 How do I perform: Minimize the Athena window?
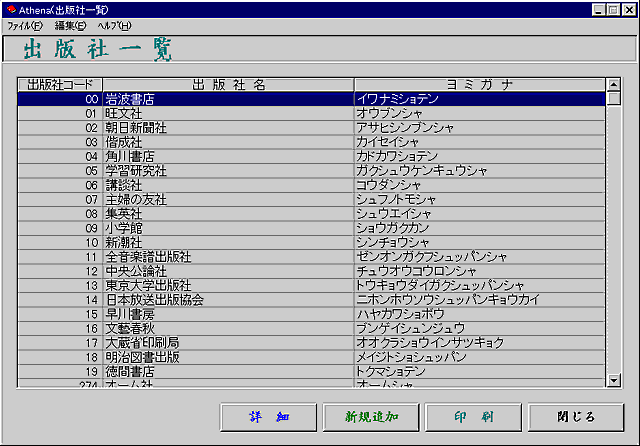598,10
